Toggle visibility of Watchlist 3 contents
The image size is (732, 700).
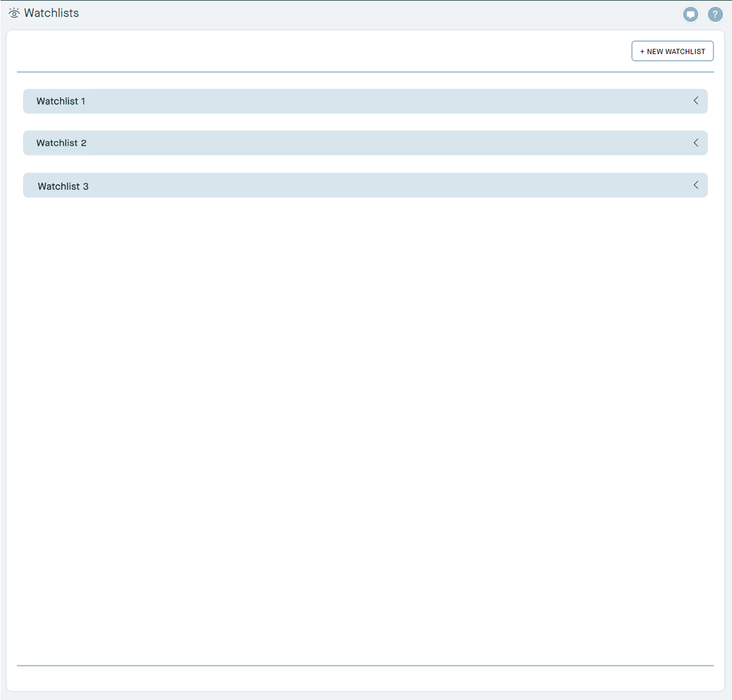(696, 185)
